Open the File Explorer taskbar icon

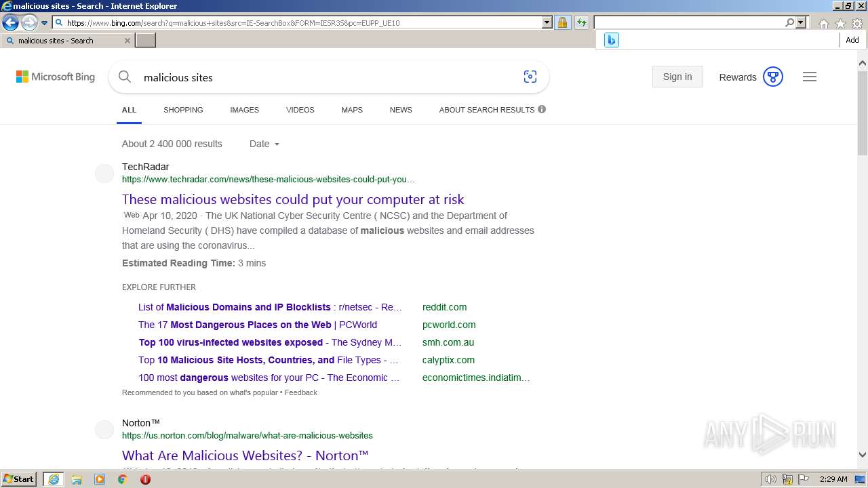point(77,479)
